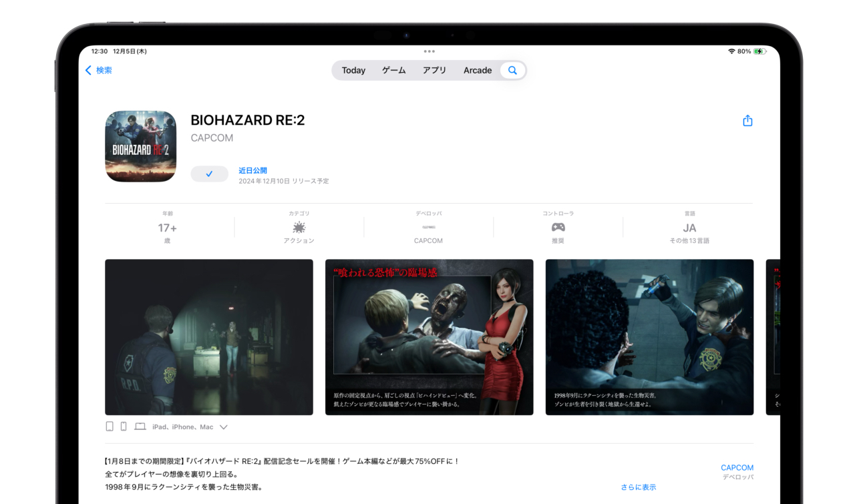Tap the 80% battery percentage text
The image size is (855, 504).
tap(744, 51)
